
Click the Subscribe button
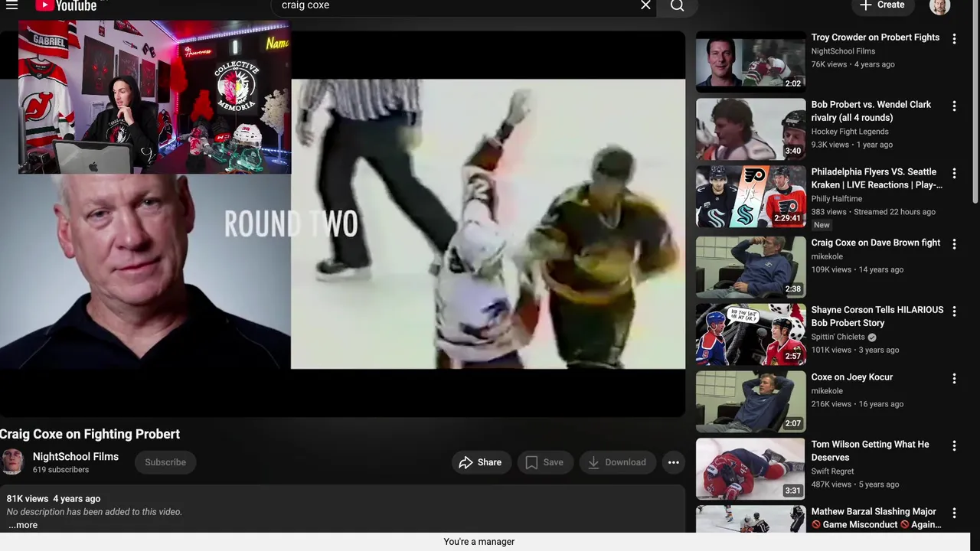165,462
